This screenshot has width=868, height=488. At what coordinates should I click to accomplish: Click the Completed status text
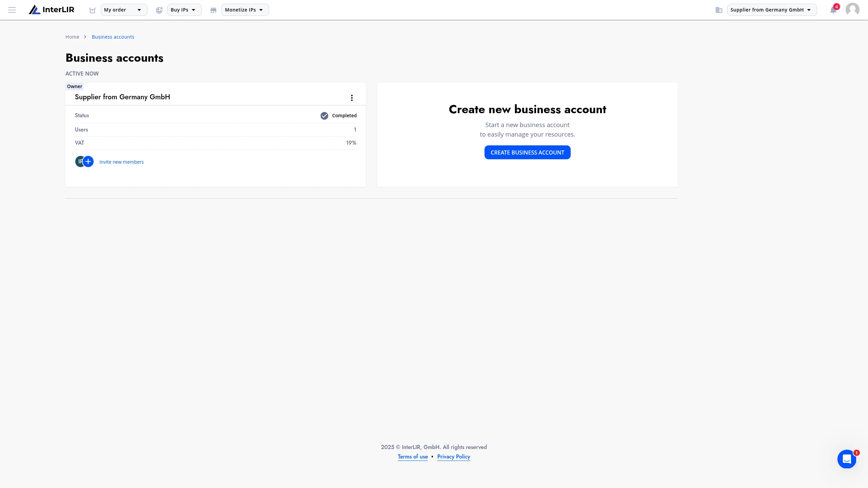pyautogui.click(x=344, y=116)
